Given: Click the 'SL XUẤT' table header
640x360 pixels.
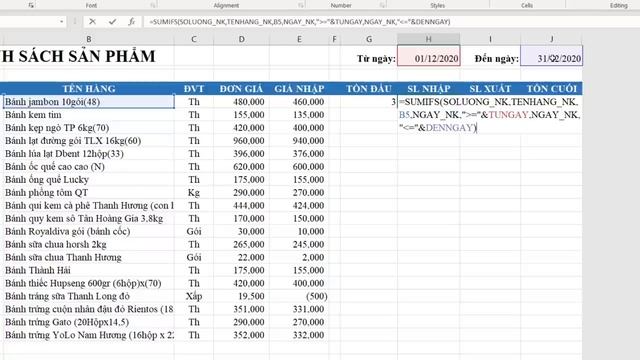Looking at the screenshot, I should (x=490, y=89).
